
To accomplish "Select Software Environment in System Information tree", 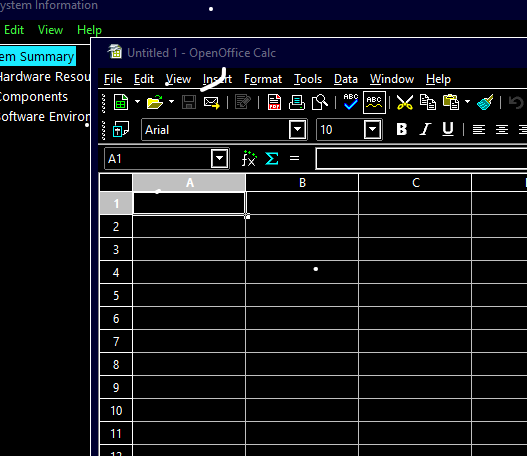I will tap(45, 117).
